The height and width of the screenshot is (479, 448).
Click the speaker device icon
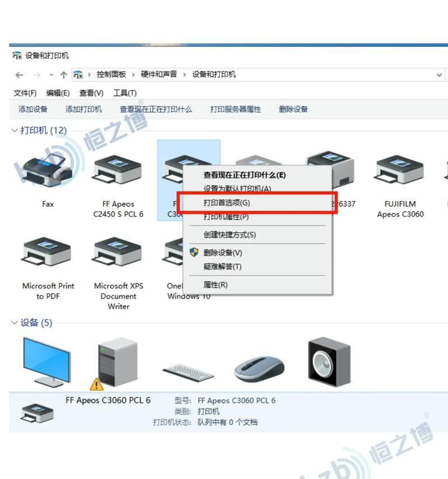[x=329, y=362]
